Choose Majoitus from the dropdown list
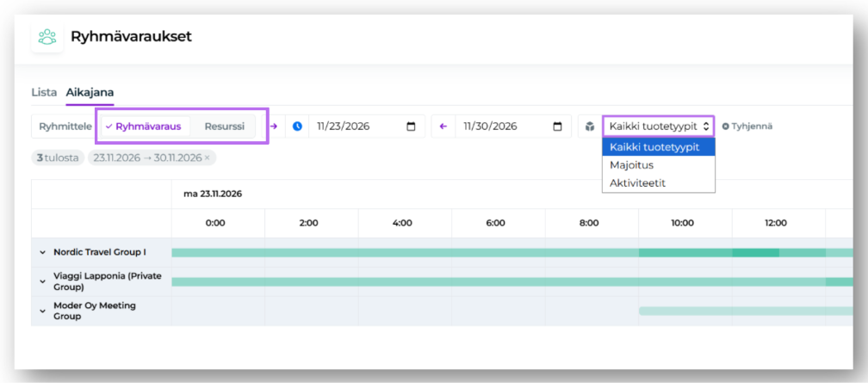Image resolution: width=868 pixels, height=383 pixels. click(x=659, y=165)
